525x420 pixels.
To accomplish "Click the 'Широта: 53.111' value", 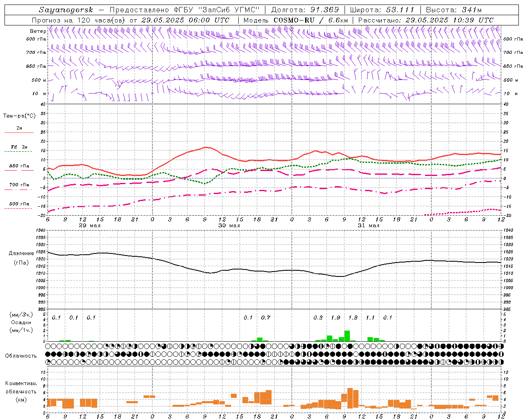I will [x=382, y=10].
